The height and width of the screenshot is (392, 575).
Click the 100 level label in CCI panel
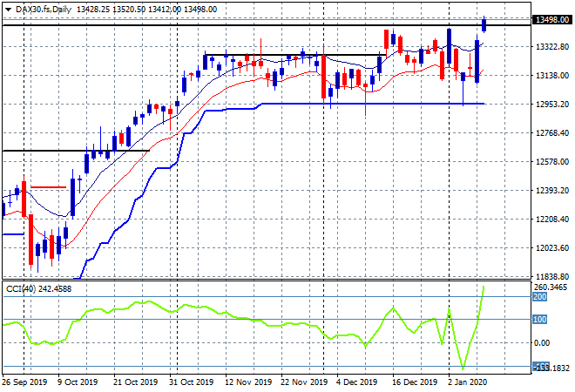tap(539, 320)
